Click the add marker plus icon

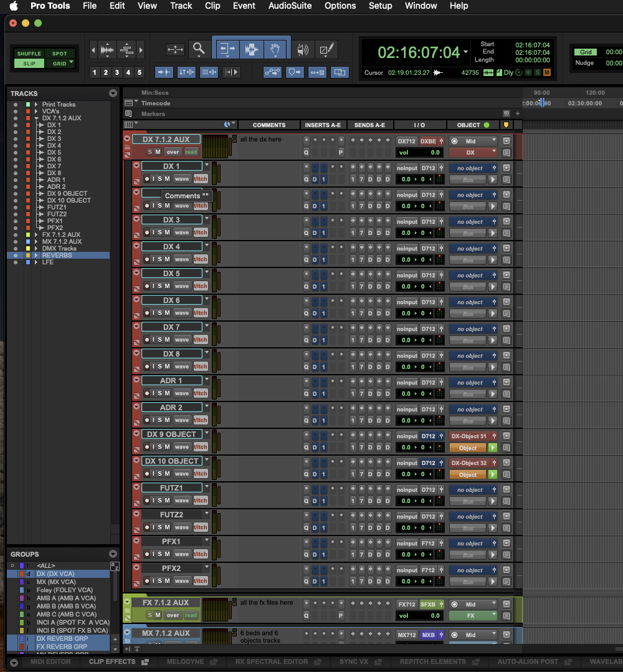[x=517, y=113]
